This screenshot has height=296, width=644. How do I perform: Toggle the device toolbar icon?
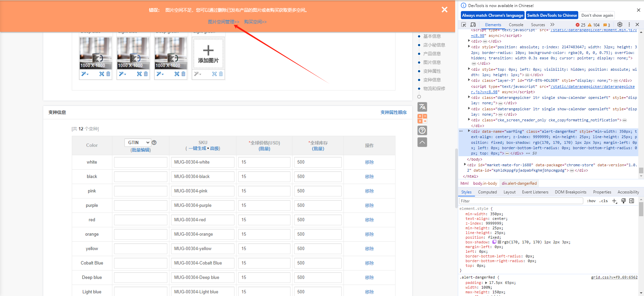coord(473,24)
